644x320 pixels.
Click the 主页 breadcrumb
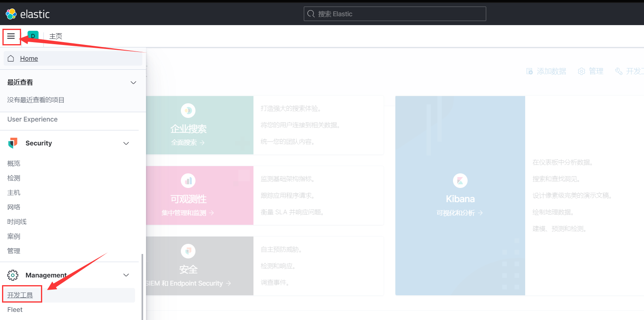(56, 36)
